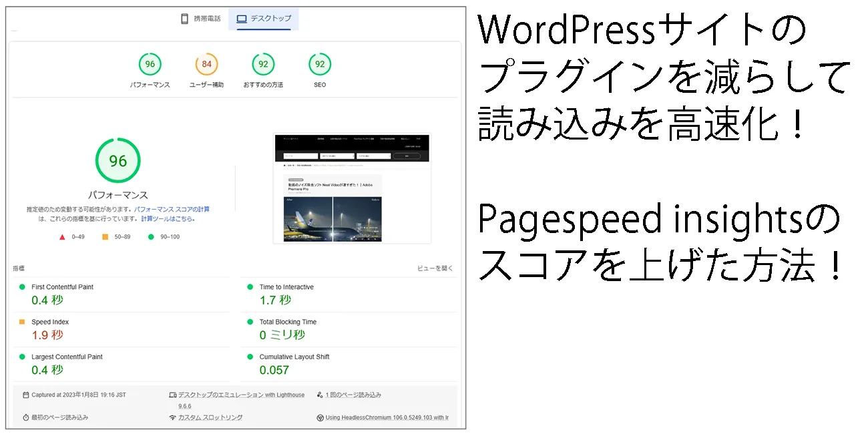
Task: Click the green dot beside Time to Interactive
Action: (250, 287)
